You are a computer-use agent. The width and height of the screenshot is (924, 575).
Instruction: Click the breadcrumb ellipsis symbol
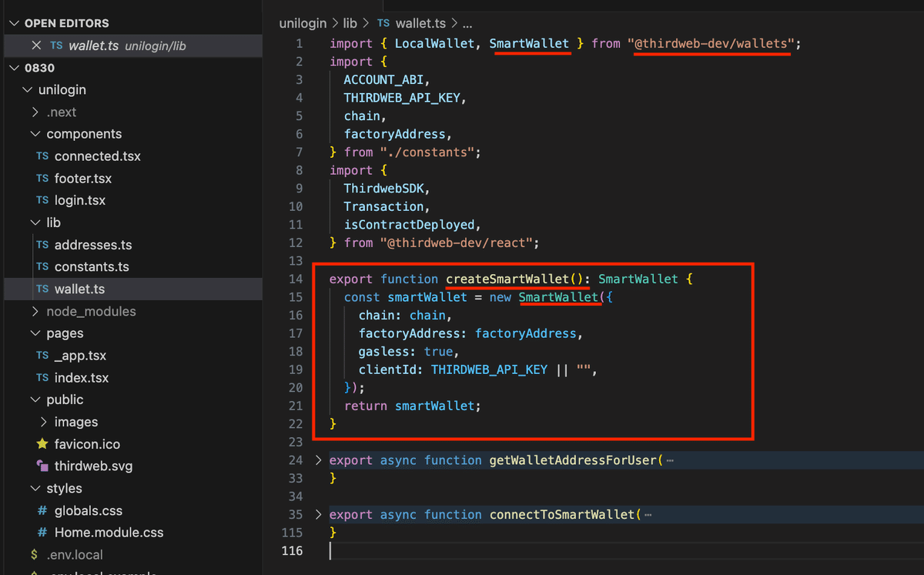pos(467,24)
